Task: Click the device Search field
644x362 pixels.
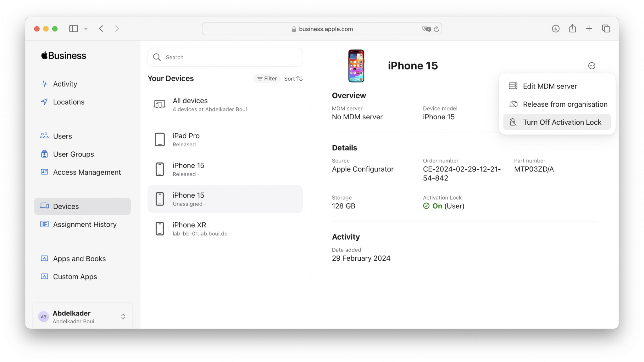Action: point(225,57)
